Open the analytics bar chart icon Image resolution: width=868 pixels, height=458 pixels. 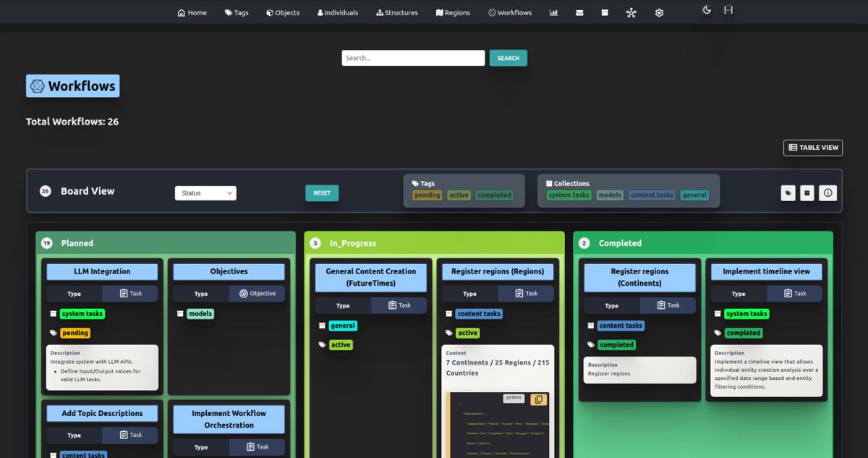click(x=553, y=12)
